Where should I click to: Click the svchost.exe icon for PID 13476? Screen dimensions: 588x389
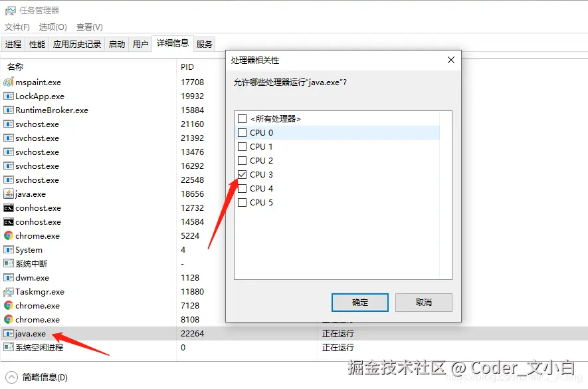point(9,152)
